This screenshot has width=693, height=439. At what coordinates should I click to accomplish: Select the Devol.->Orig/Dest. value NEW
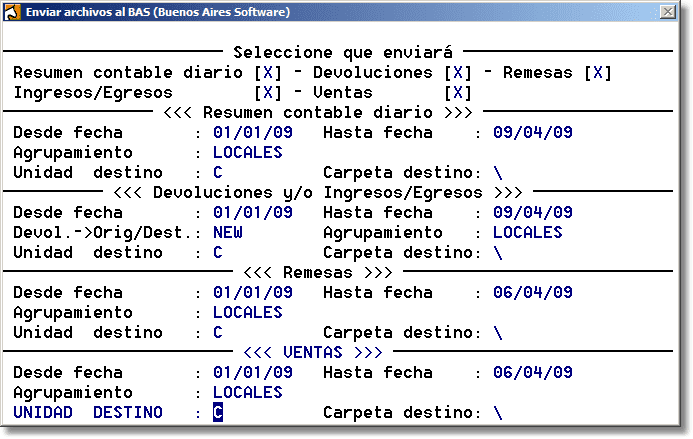pyautogui.click(x=228, y=233)
